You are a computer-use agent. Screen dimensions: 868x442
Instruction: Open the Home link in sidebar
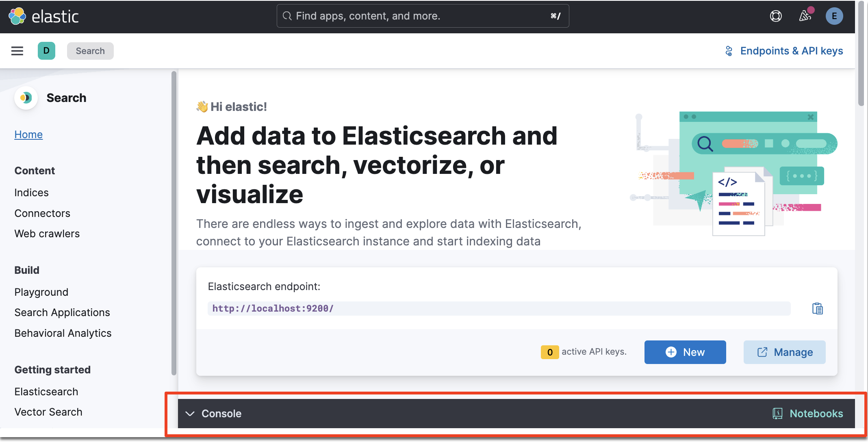(x=29, y=134)
